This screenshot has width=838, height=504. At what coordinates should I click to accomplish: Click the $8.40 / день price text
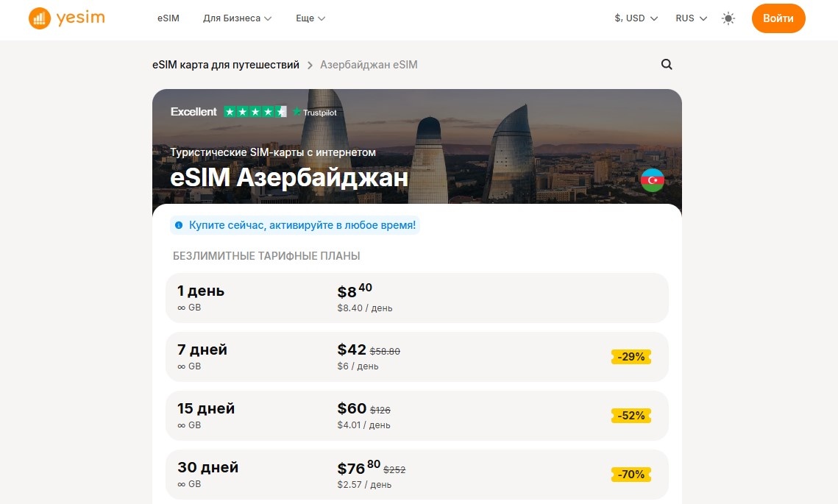(x=364, y=308)
